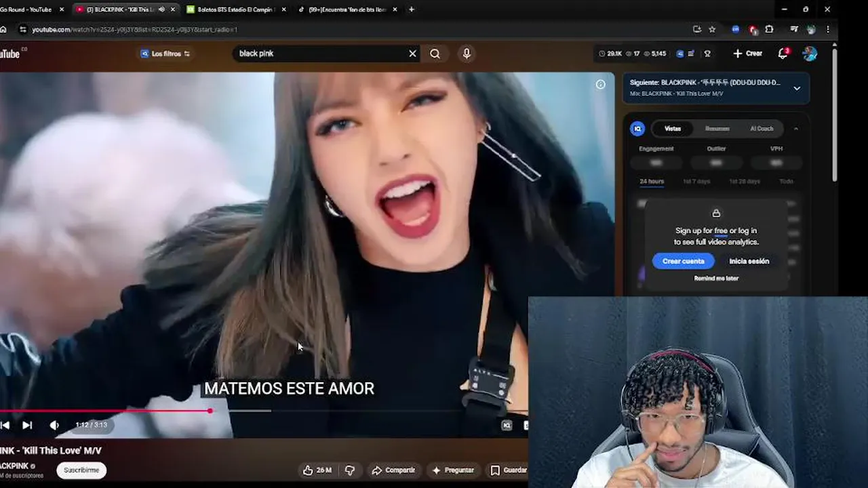Image resolution: width=868 pixels, height=488 pixels.
Task: Click the red playhead scrubber dot
Action: coord(210,411)
